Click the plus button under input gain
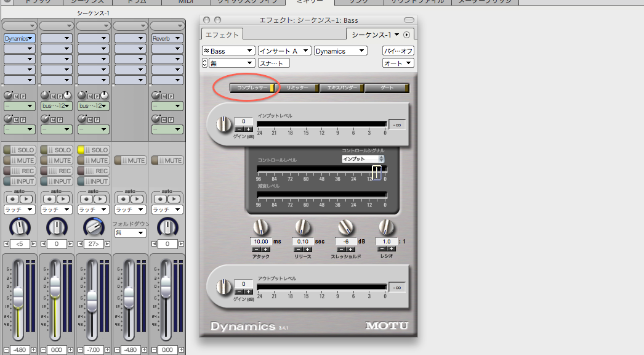Image resolution: width=644 pixels, height=355 pixels. point(248,129)
